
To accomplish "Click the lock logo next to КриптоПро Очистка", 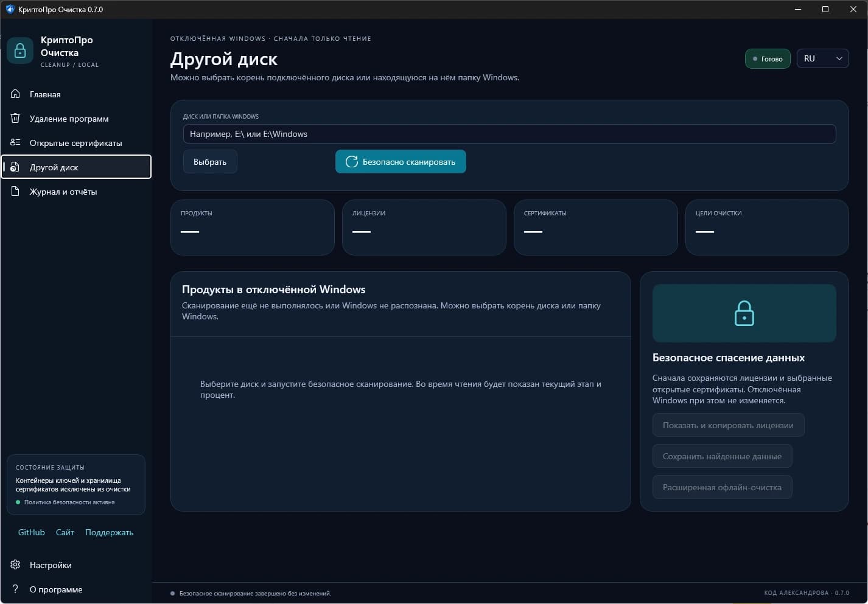I will pos(20,50).
